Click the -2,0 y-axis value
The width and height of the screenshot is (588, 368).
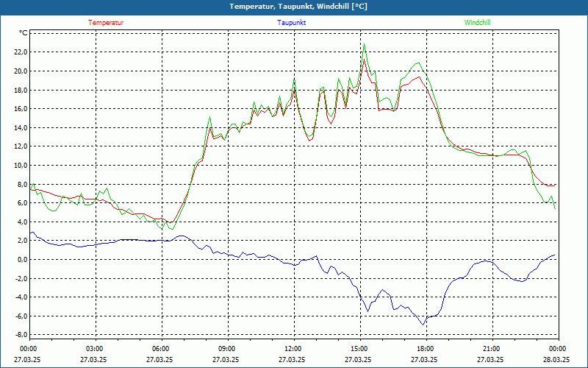[x=21, y=278]
